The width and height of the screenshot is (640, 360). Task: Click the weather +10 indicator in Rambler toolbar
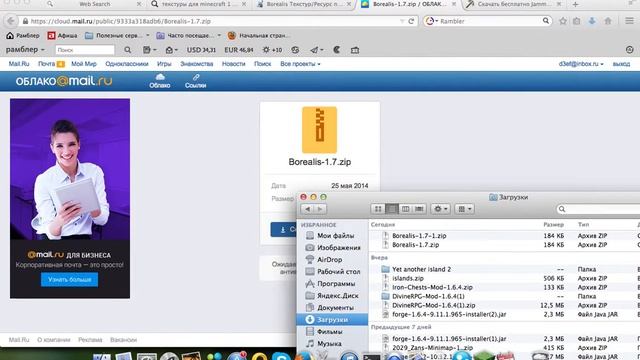coord(272,50)
